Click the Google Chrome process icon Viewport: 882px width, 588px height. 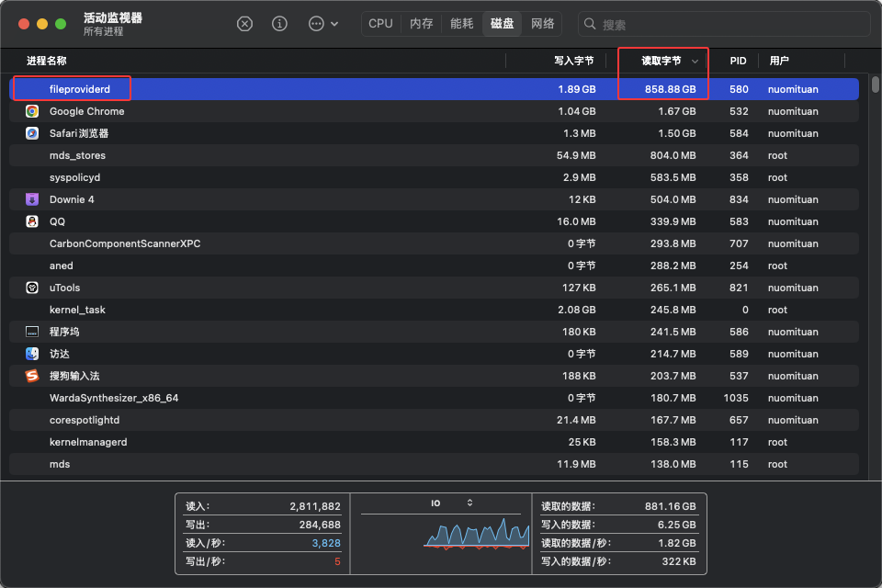(x=32, y=111)
